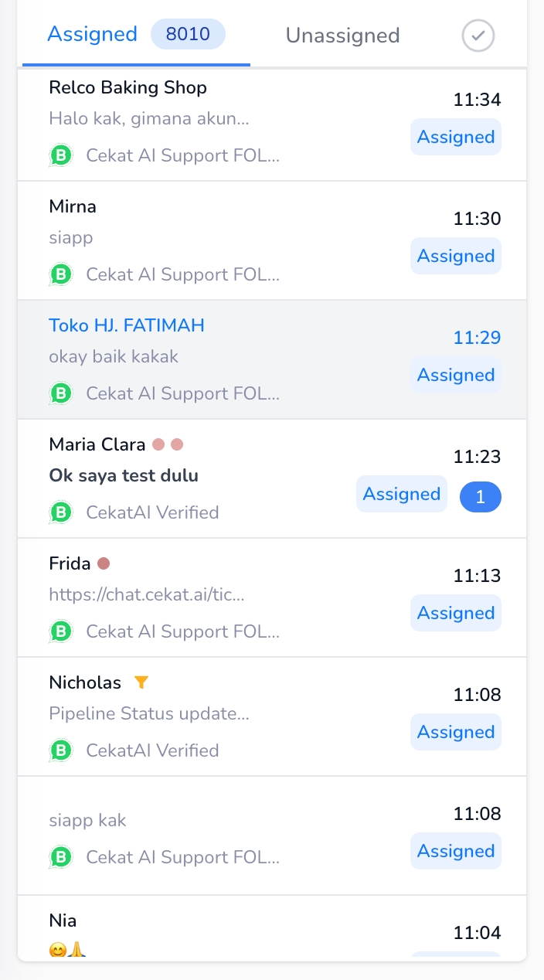Click Assigned status on Mirna chat
The width and height of the screenshot is (544, 980).
[x=455, y=257]
